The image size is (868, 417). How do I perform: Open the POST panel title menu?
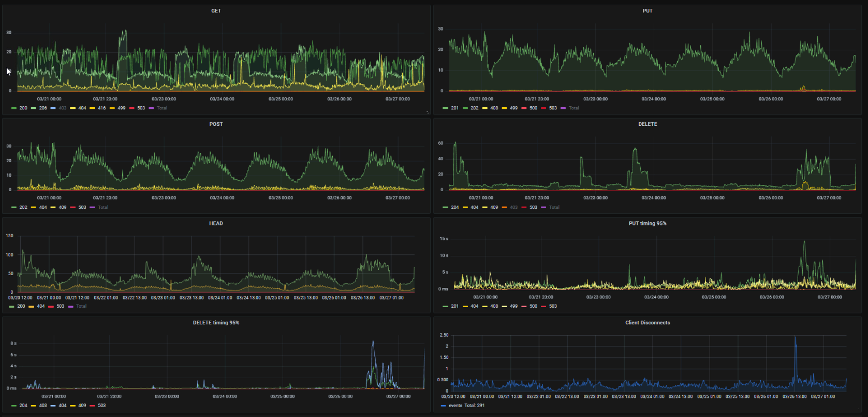point(216,124)
